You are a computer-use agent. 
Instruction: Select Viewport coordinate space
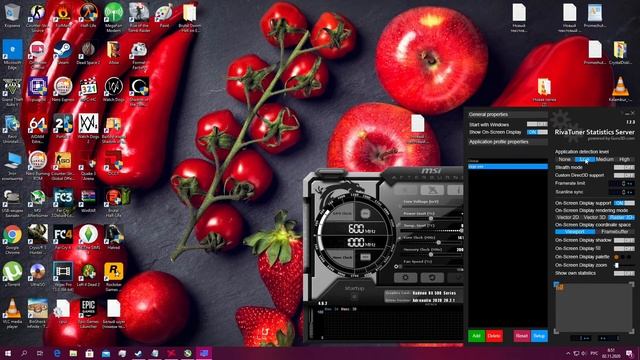pos(575,232)
